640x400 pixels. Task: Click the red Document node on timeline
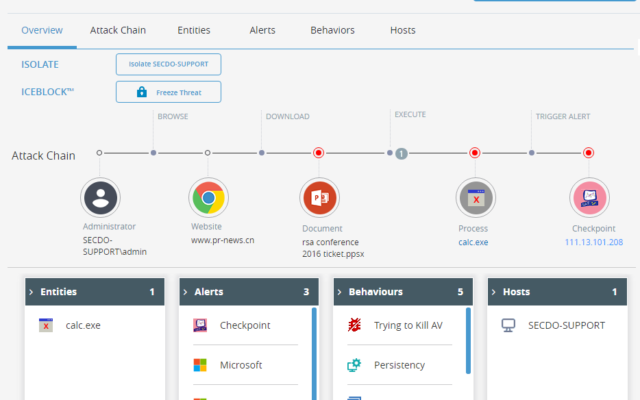point(318,153)
